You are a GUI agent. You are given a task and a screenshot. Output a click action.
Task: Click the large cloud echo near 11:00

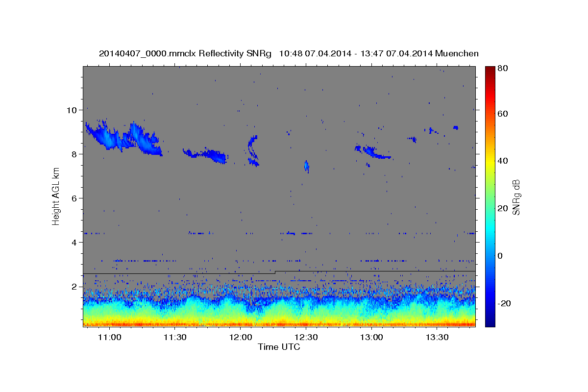[123, 138]
